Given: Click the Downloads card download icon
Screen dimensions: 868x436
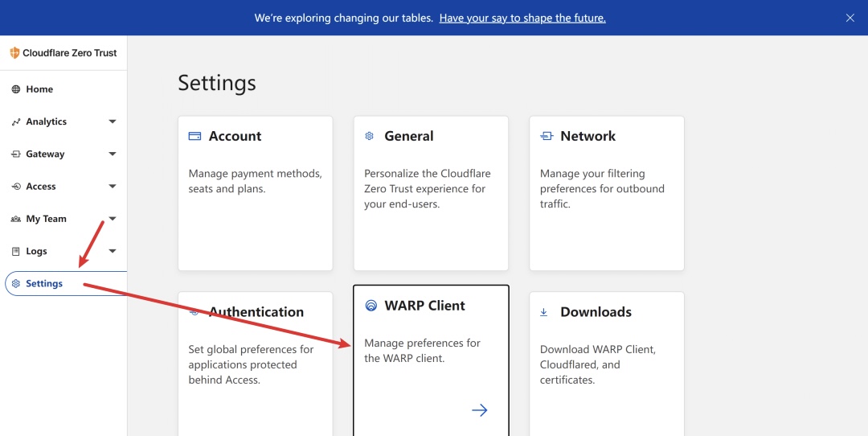Looking at the screenshot, I should pos(543,312).
